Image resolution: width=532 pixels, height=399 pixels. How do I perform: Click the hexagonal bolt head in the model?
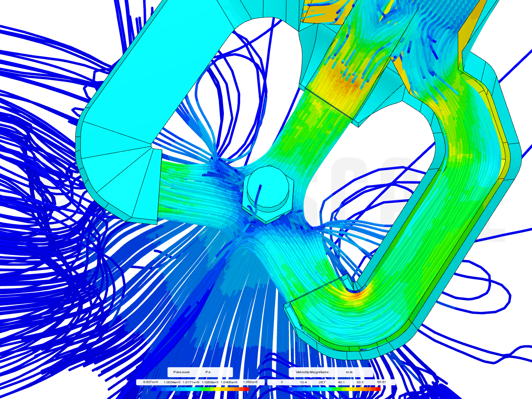pyautogui.click(x=267, y=194)
